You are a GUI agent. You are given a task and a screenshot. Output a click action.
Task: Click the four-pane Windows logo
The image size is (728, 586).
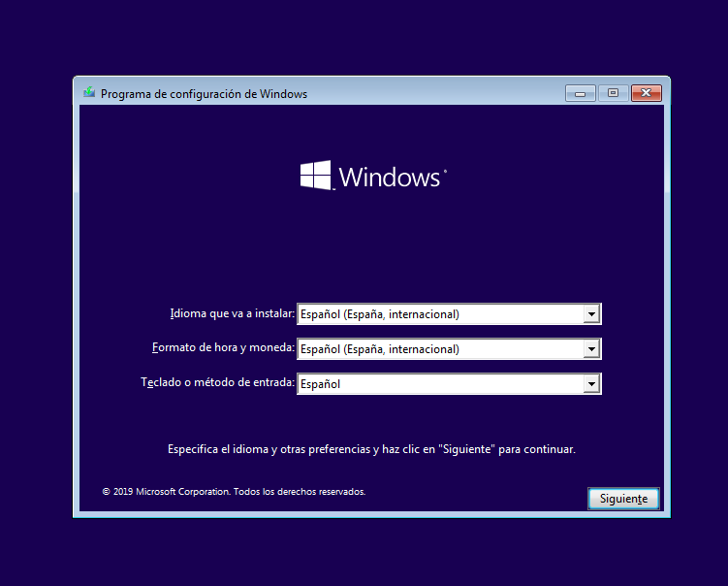[315, 176]
